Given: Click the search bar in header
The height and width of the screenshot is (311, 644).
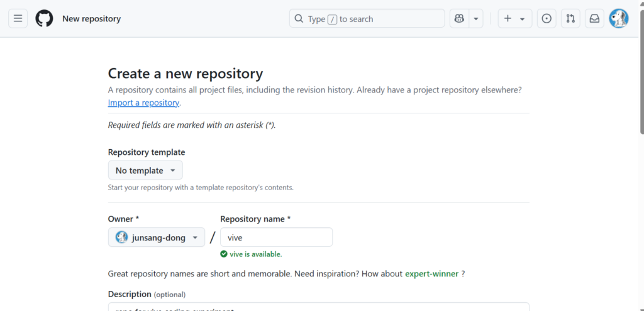Looking at the screenshot, I should pyautogui.click(x=367, y=19).
